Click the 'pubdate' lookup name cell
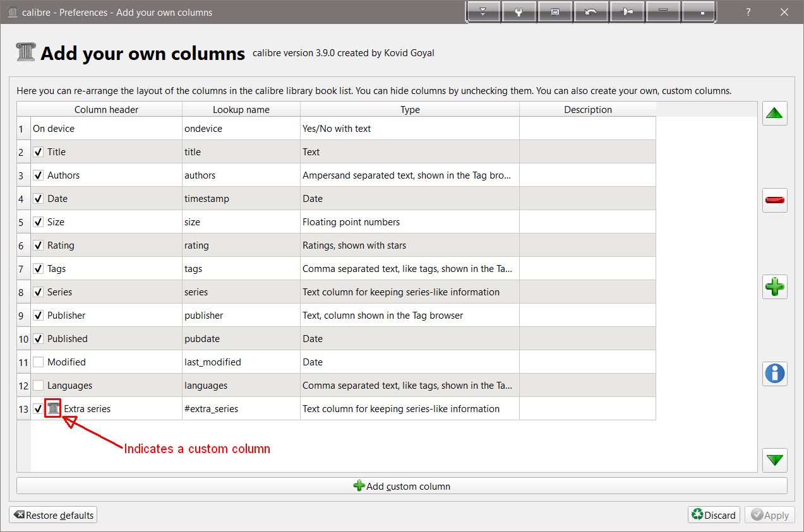 241,339
